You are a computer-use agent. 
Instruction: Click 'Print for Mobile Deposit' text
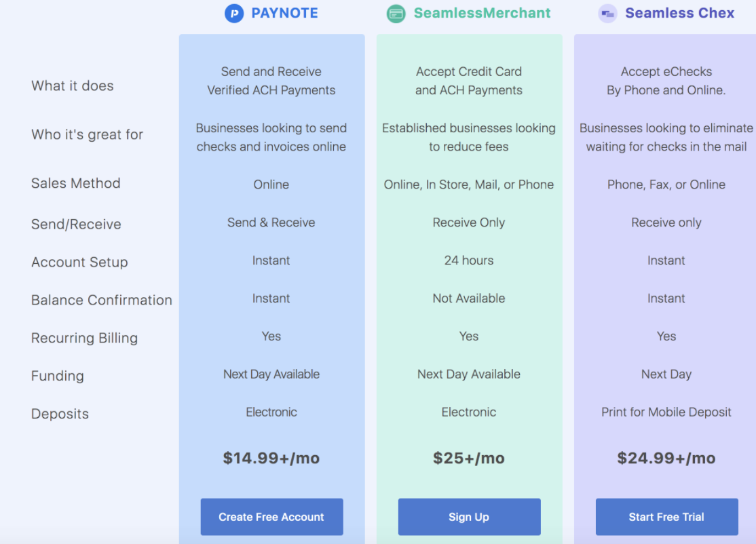tap(666, 412)
